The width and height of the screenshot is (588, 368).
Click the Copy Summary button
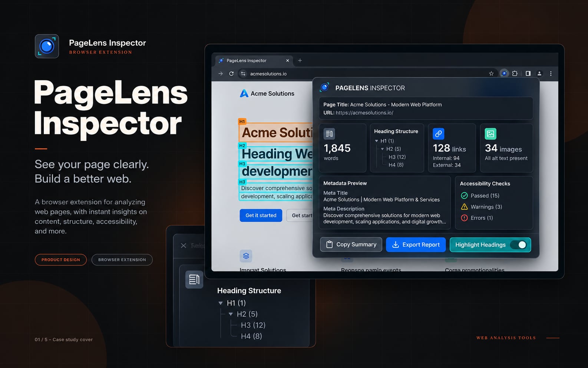click(351, 244)
